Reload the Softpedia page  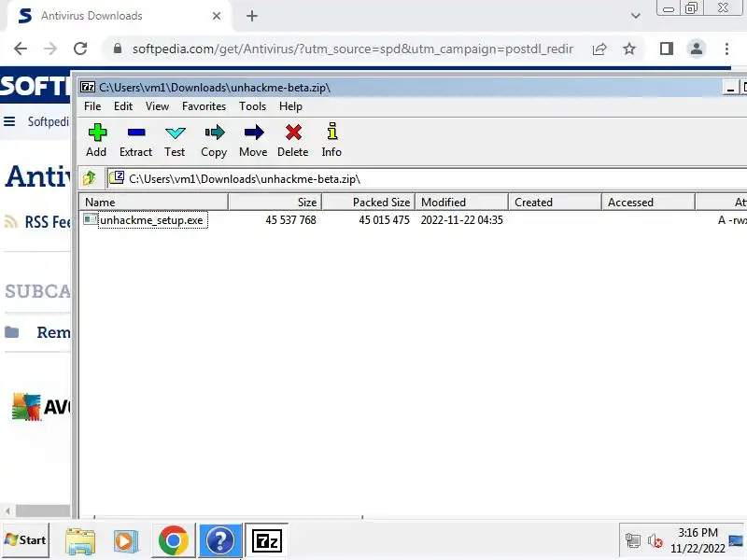click(x=80, y=49)
